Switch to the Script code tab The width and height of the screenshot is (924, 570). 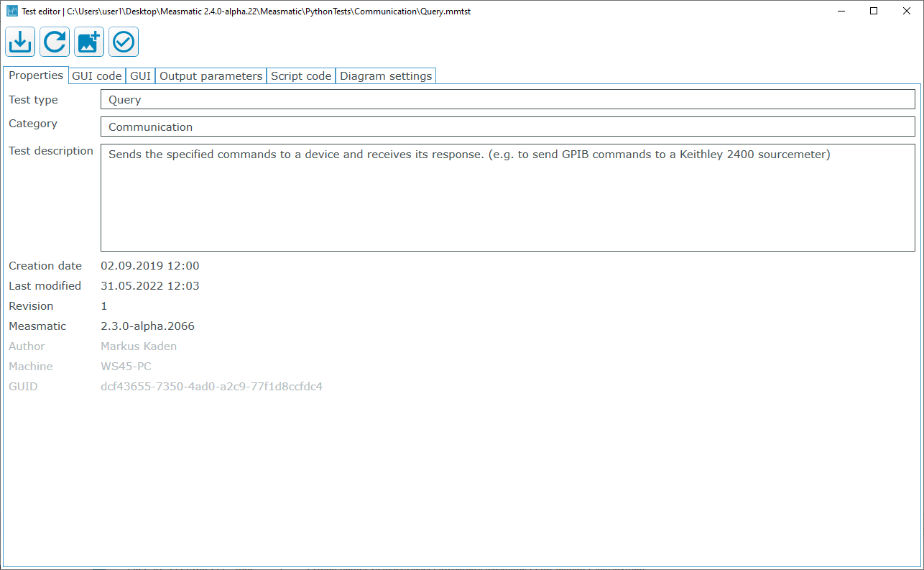click(x=301, y=75)
